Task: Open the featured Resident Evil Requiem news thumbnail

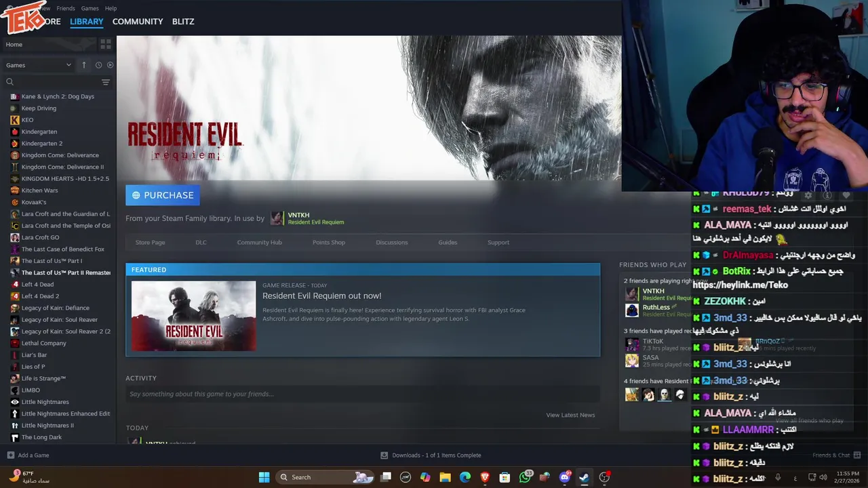Action: click(x=193, y=316)
